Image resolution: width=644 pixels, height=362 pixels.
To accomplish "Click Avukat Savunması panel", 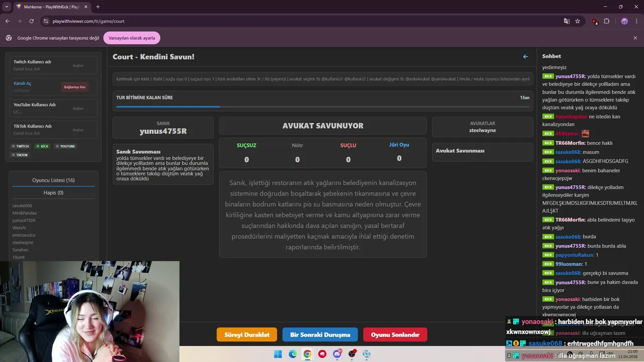I will [x=482, y=152].
